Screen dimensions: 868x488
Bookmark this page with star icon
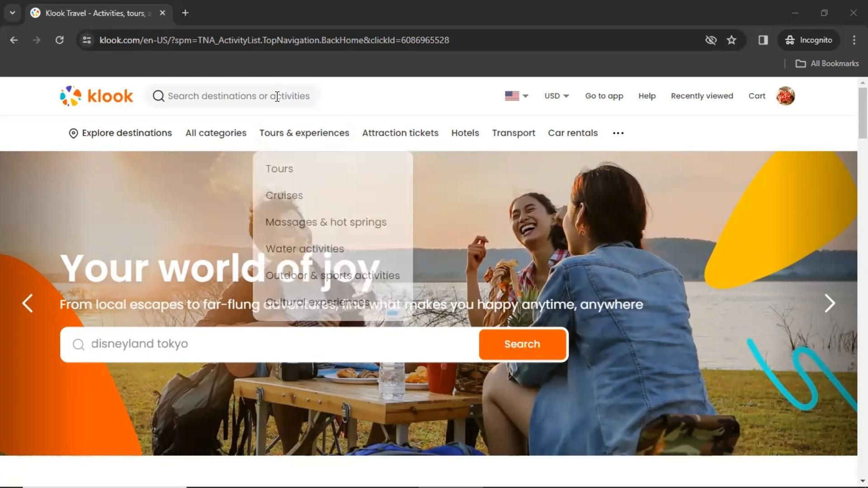[731, 40]
